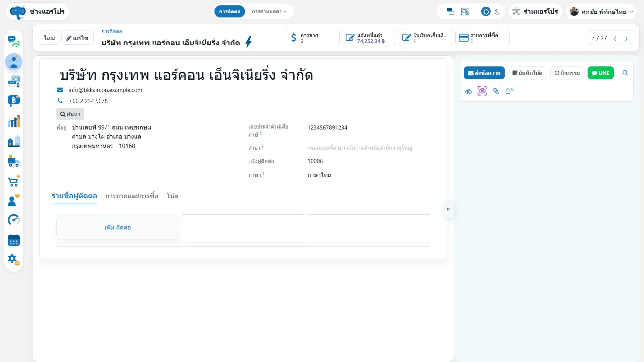Open the calendar app in sidebar

coord(14,240)
